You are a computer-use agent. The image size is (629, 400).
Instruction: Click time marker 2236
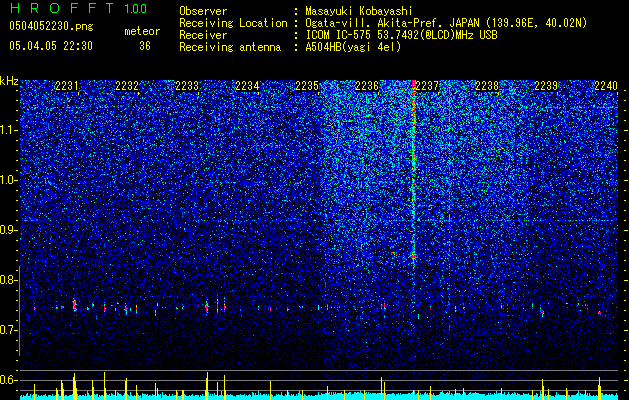click(367, 85)
